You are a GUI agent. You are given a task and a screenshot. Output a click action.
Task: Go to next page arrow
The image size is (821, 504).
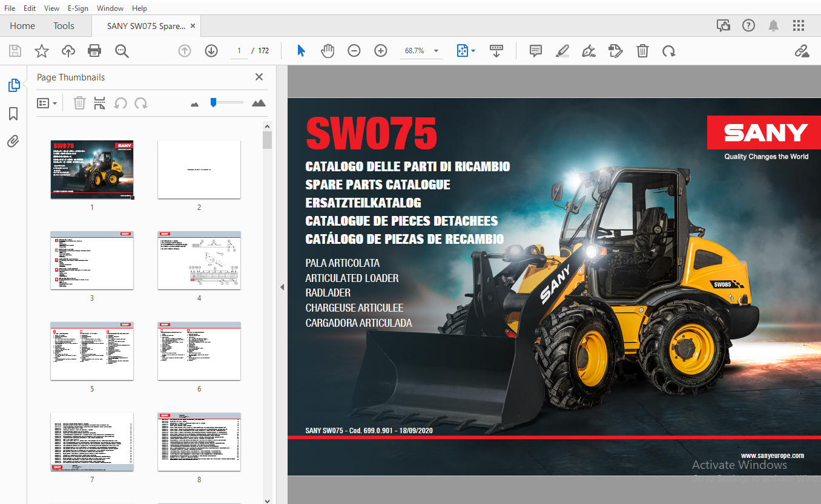pos(211,51)
